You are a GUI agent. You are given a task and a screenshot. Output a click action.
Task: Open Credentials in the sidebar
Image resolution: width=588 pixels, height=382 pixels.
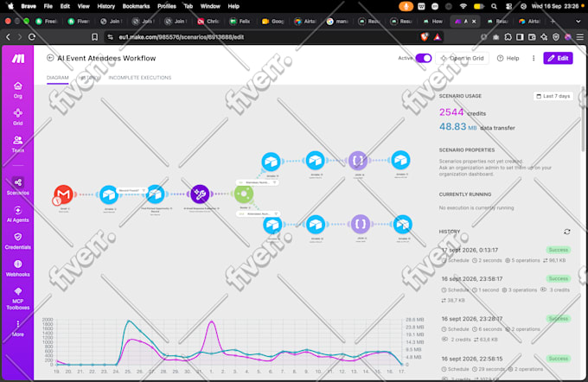[17, 241]
